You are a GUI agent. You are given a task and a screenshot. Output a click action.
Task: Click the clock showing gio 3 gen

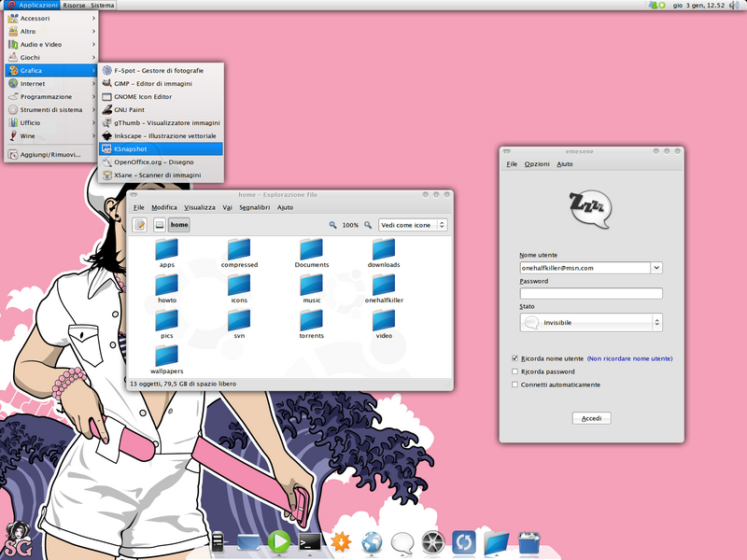698,6
